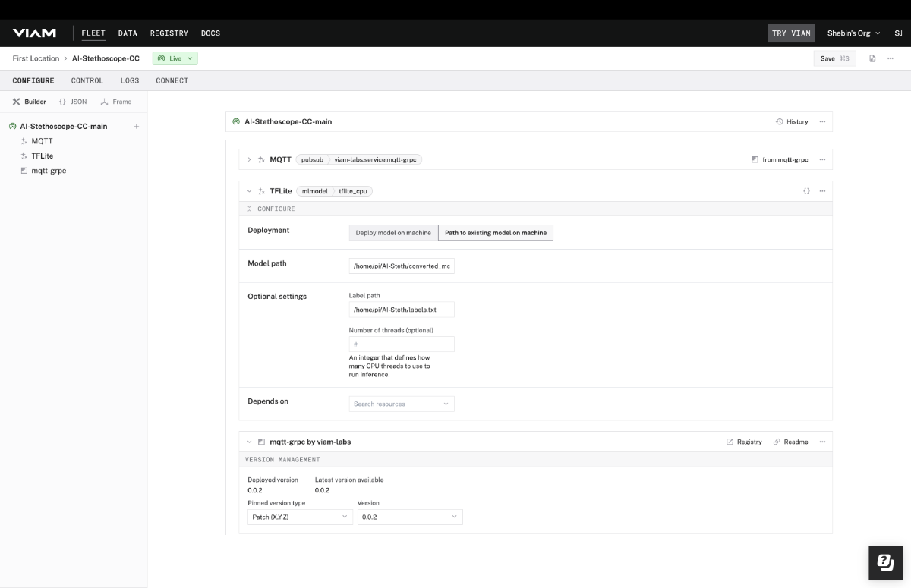Switch to the LOGS tab
Viewport: 911px width, 588px height.
[130, 80]
